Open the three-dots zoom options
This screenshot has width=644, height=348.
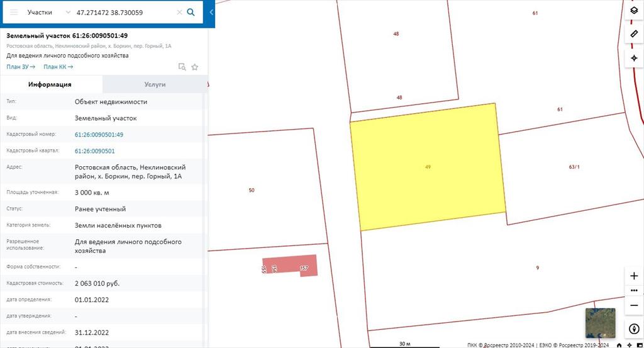pyautogui.click(x=634, y=291)
